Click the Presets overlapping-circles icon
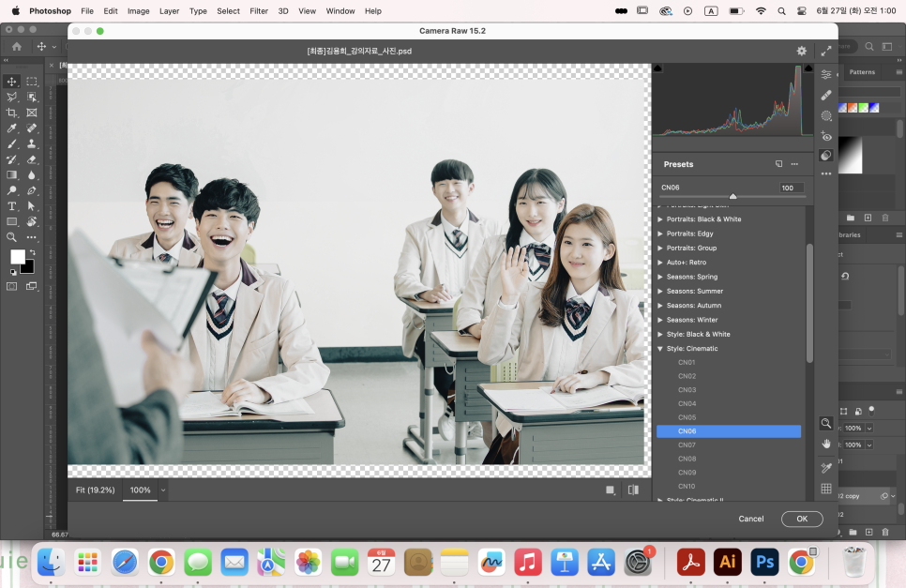Image resolution: width=906 pixels, height=588 pixels. [x=826, y=155]
